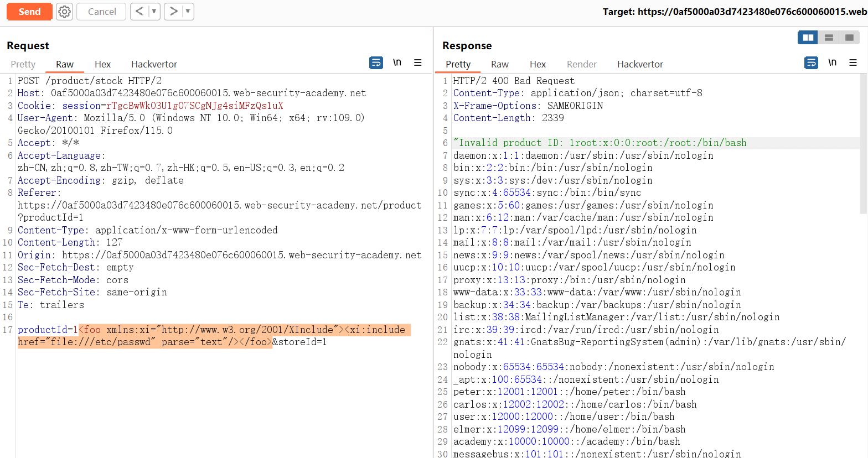Viewport: 868px width, 458px height.
Task: Click the Cancel button
Action: [102, 12]
